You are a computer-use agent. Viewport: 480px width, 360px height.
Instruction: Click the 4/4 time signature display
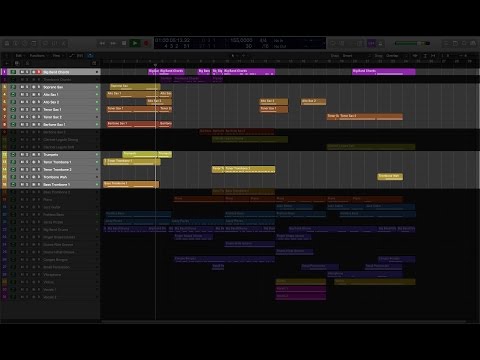tap(263, 40)
